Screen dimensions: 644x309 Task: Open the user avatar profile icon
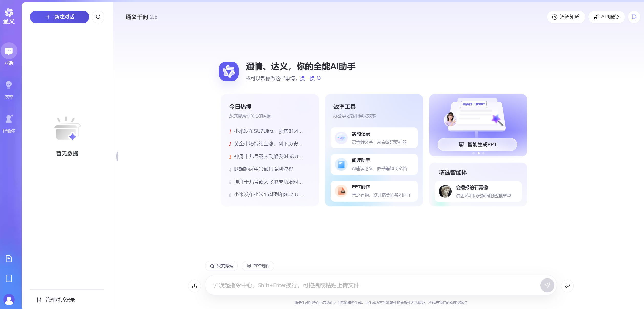click(9, 300)
